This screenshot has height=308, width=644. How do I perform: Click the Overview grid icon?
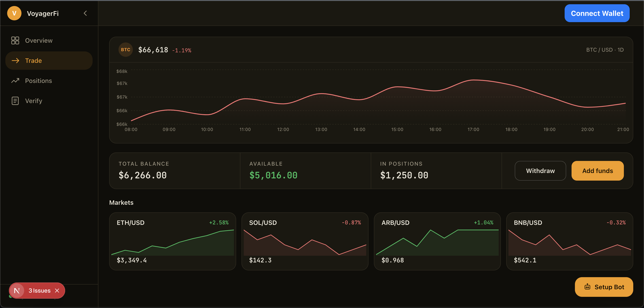coord(15,40)
